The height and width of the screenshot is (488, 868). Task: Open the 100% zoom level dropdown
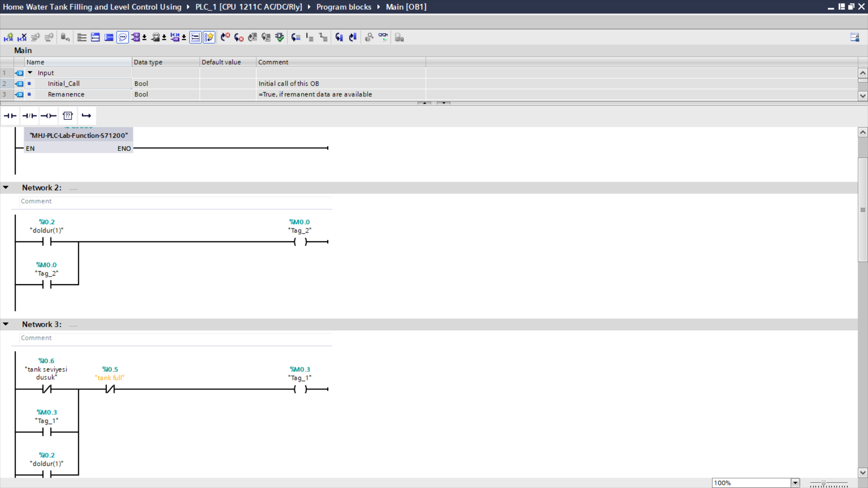[x=795, y=483]
